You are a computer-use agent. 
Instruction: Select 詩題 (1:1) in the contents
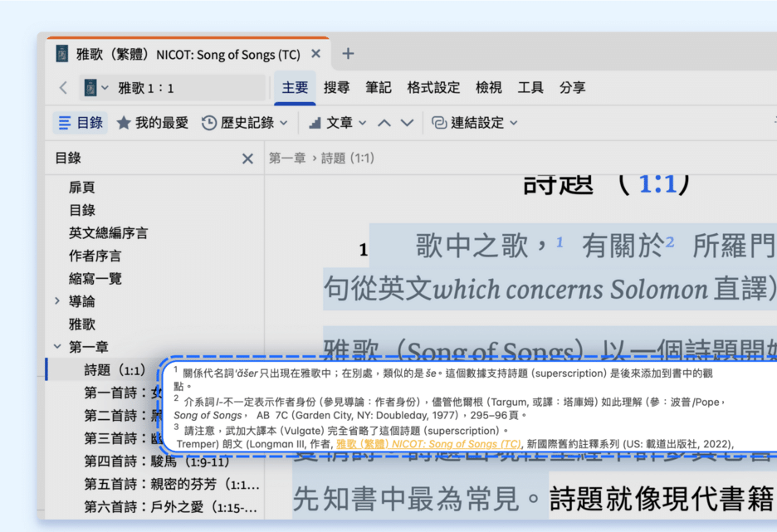(x=115, y=369)
